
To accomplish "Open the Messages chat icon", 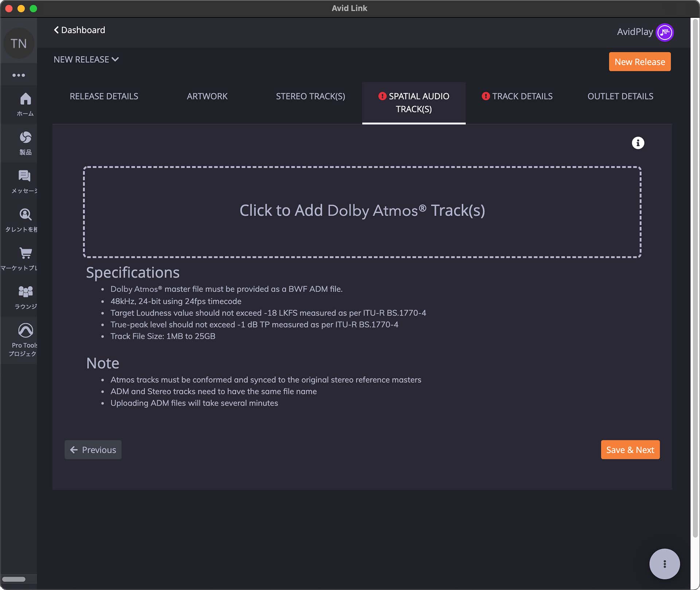I will [24, 176].
